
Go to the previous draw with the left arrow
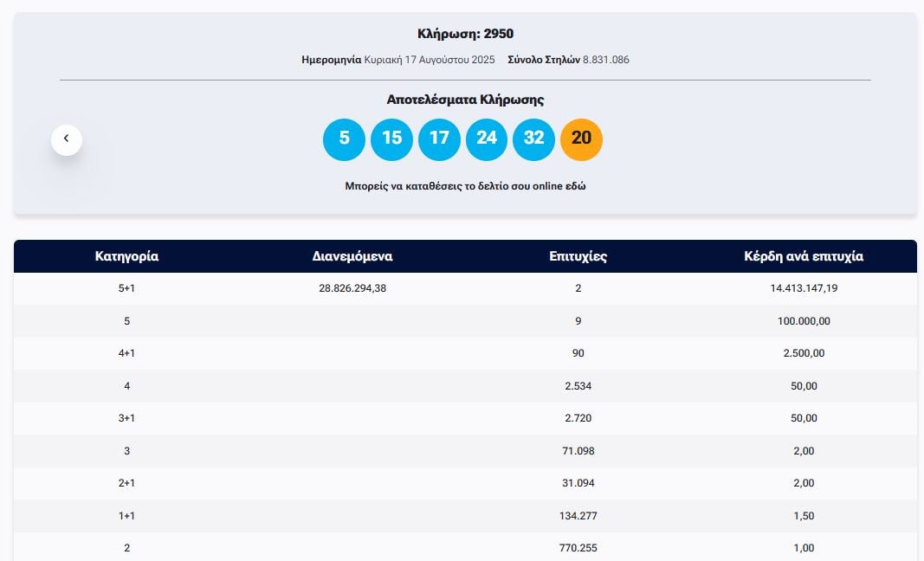(x=67, y=139)
